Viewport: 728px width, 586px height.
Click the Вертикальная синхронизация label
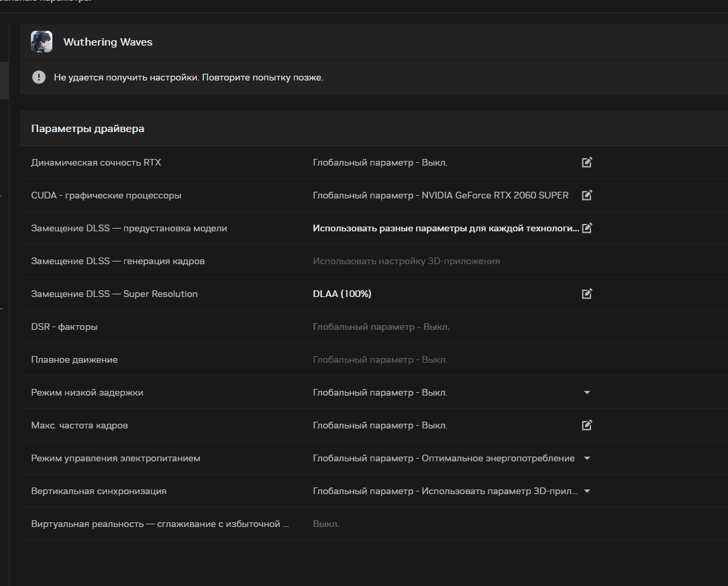(99, 491)
